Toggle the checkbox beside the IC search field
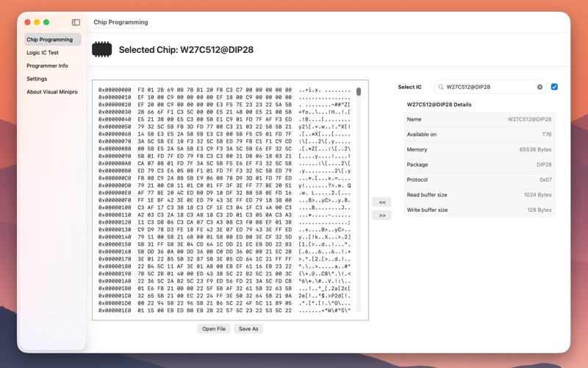 click(554, 87)
